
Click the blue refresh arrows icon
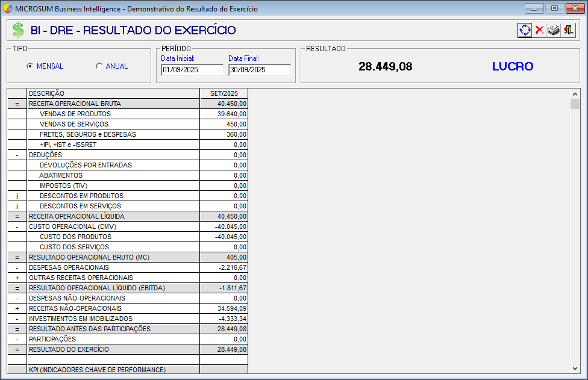525,30
